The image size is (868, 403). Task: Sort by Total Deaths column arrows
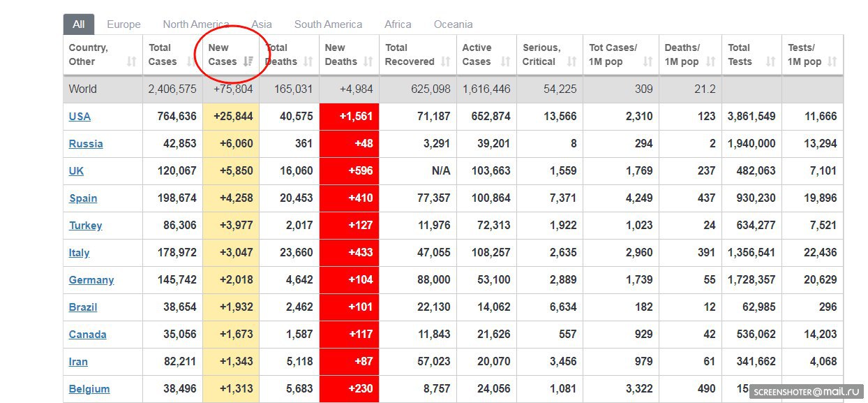(308, 61)
